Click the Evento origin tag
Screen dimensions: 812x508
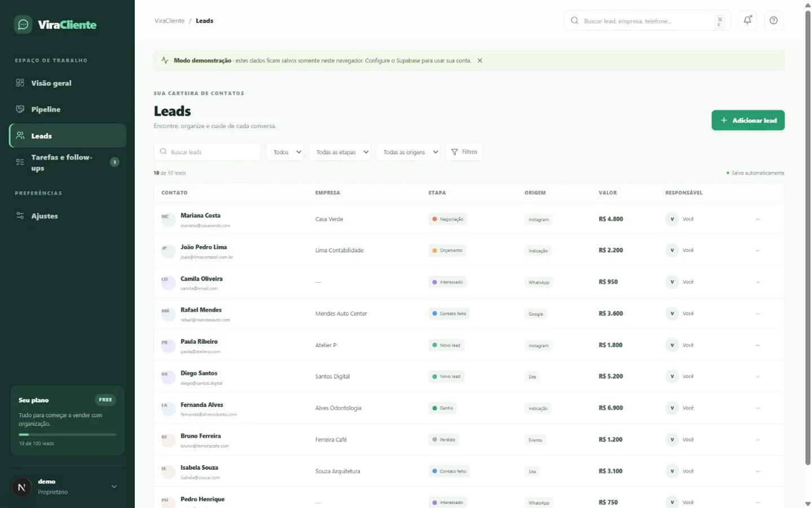536,440
